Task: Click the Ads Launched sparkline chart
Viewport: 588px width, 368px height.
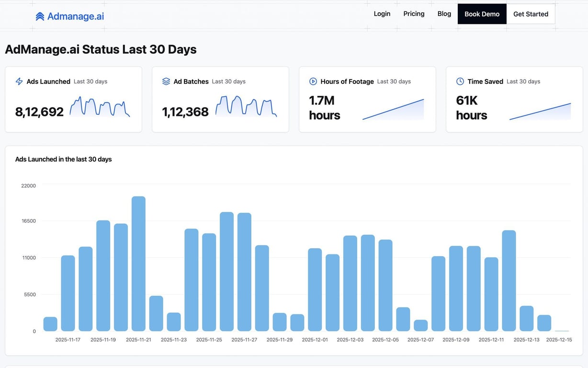Action: [100, 107]
